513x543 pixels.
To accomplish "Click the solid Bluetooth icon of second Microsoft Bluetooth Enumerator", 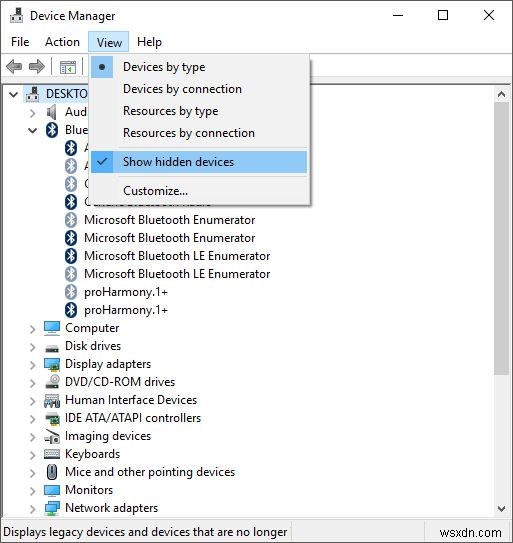I will [x=71, y=238].
